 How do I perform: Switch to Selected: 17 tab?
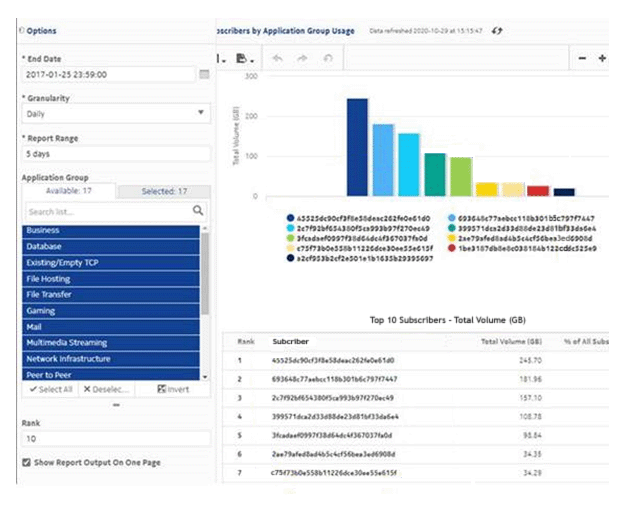pos(163,191)
